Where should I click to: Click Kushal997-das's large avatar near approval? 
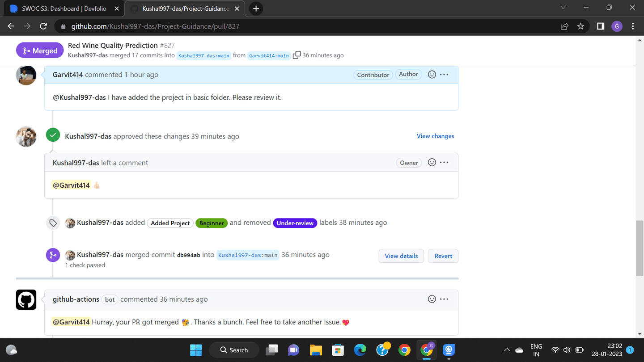coord(26,136)
